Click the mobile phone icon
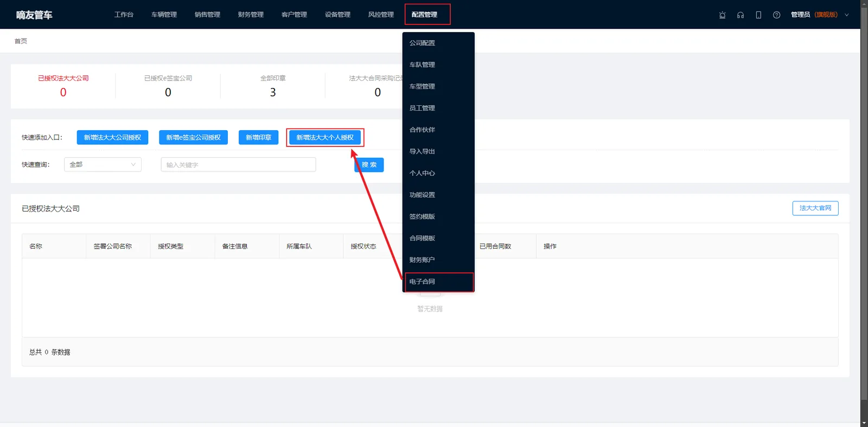This screenshot has height=427, width=868. [758, 15]
